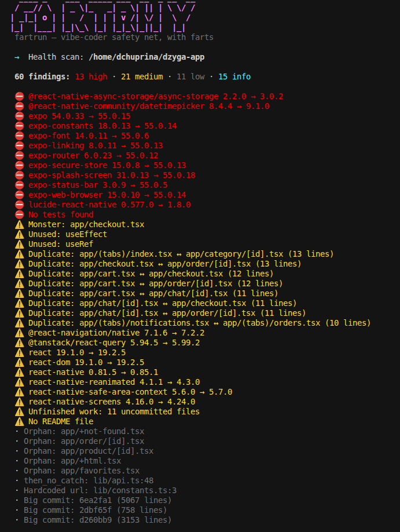The height and width of the screenshot is (532, 400).
Task: Click 'then_no_catch: lib/api.ts:48' line
Action: pyautogui.click(x=89, y=480)
